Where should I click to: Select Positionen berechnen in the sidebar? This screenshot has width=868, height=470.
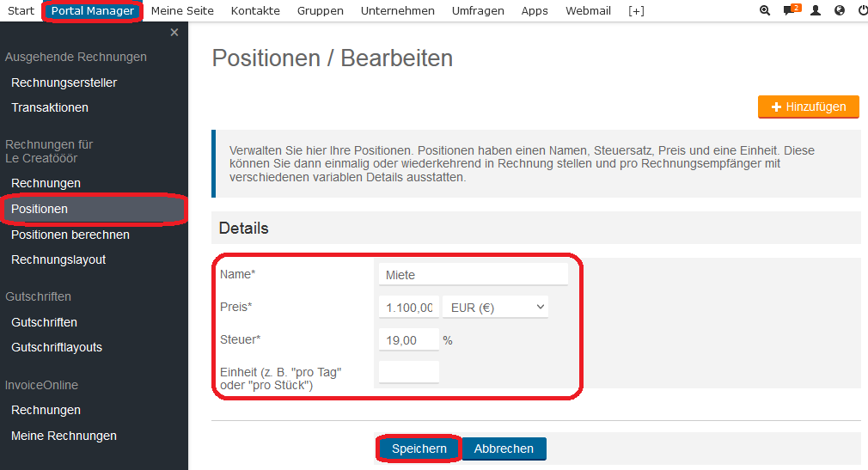point(70,235)
